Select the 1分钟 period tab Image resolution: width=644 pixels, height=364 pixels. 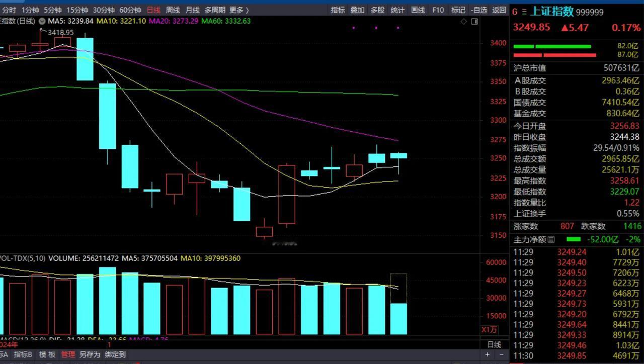pos(30,10)
